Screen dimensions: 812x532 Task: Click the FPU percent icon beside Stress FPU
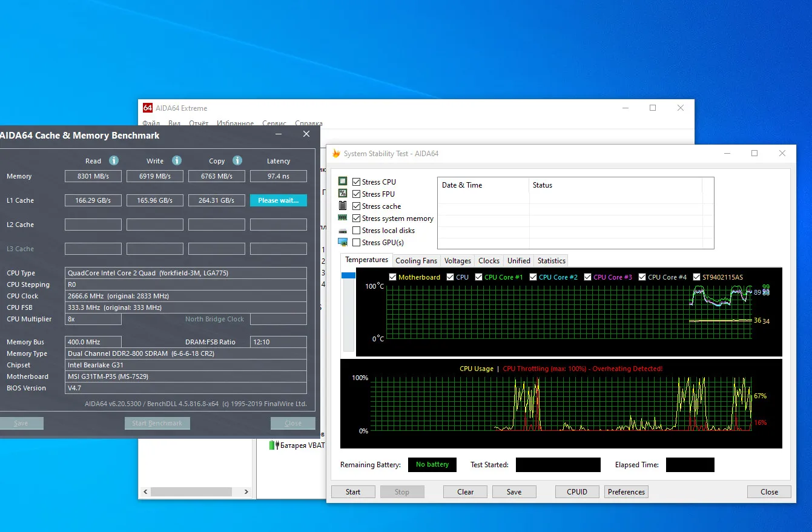pyautogui.click(x=343, y=194)
